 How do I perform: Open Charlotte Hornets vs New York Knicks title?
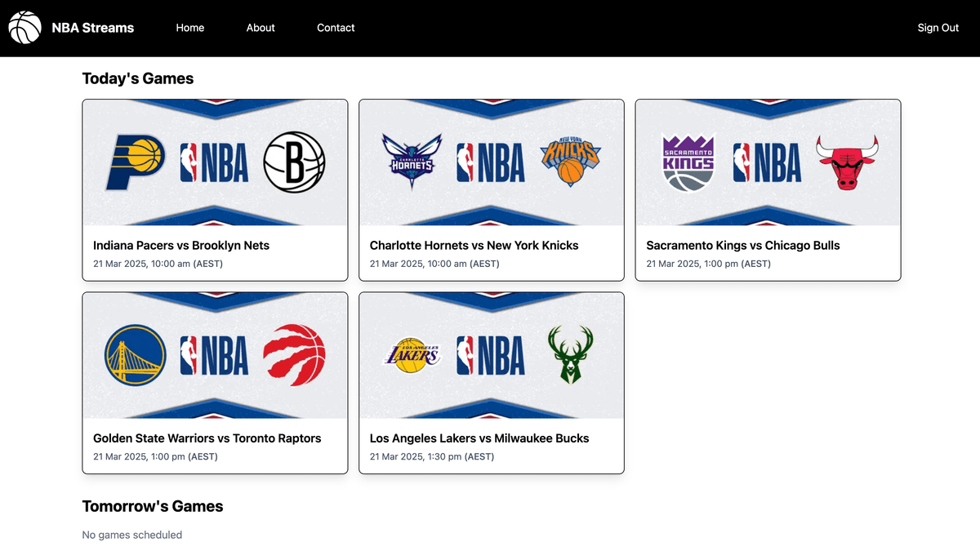point(474,245)
